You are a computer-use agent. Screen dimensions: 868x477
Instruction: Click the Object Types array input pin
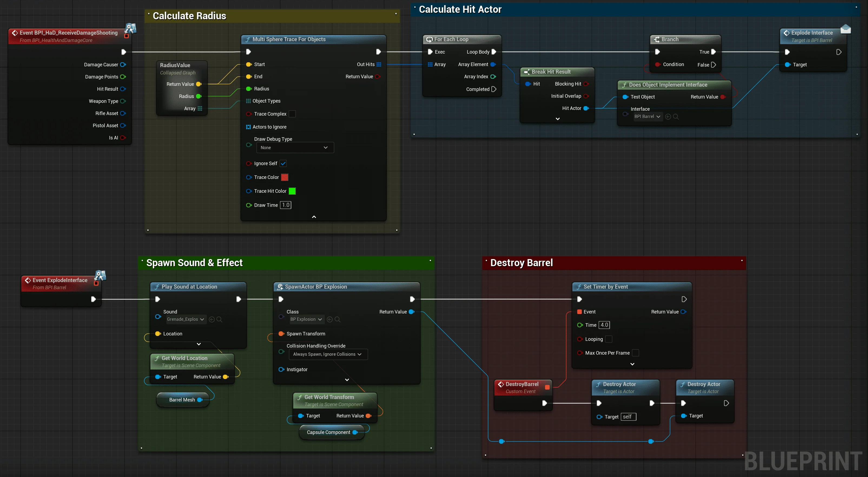click(x=248, y=101)
